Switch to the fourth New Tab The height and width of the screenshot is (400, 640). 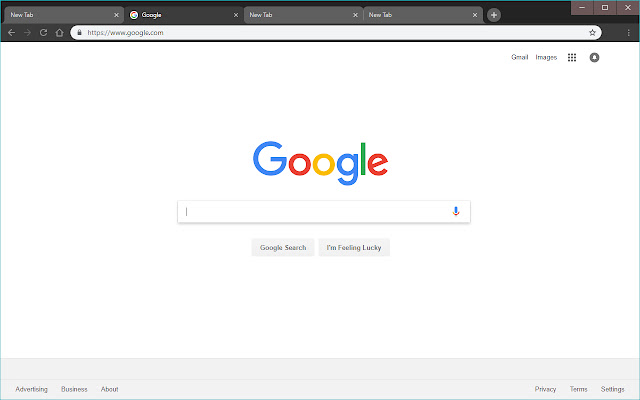point(423,15)
